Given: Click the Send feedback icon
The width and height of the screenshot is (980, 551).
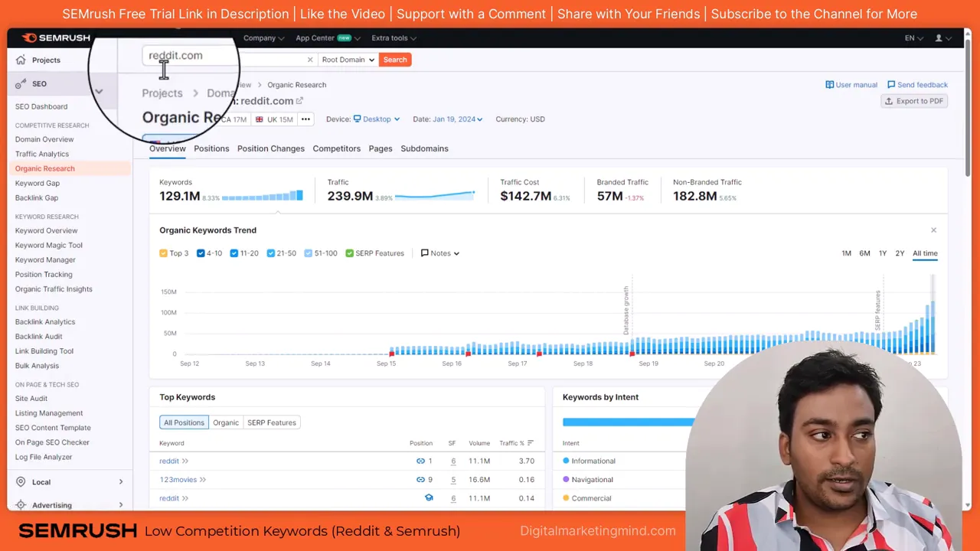Looking at the screenshot, I should click(x=893, y=84).
